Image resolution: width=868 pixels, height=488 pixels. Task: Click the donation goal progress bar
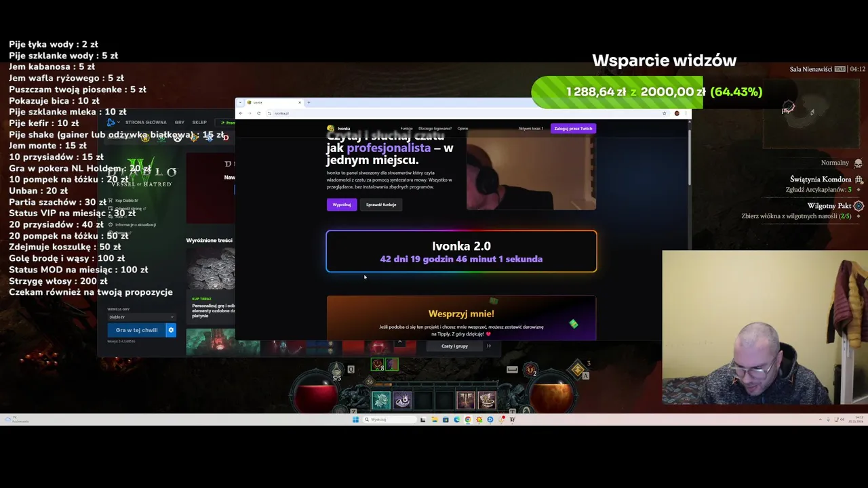[x=616, y=92]
